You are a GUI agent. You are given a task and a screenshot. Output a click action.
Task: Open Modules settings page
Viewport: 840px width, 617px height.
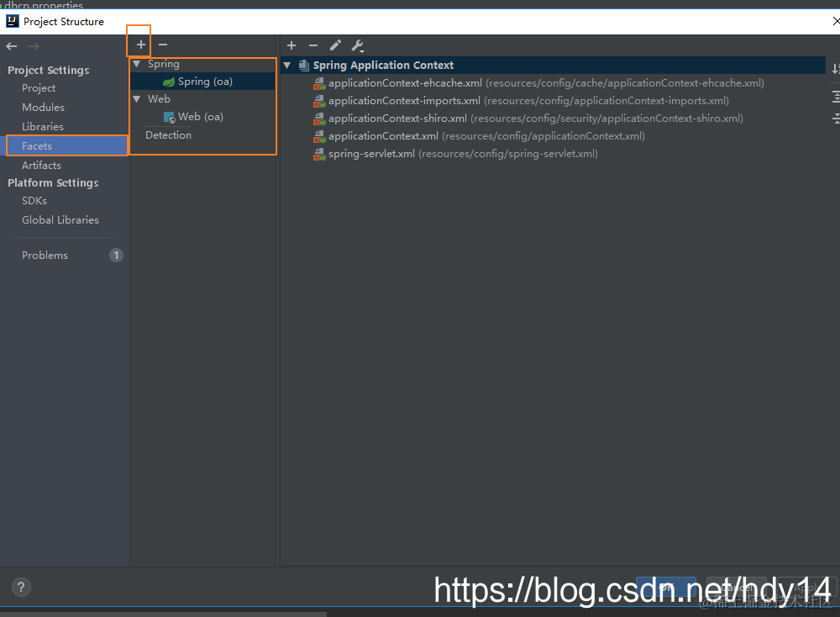(x=43, y=108)
